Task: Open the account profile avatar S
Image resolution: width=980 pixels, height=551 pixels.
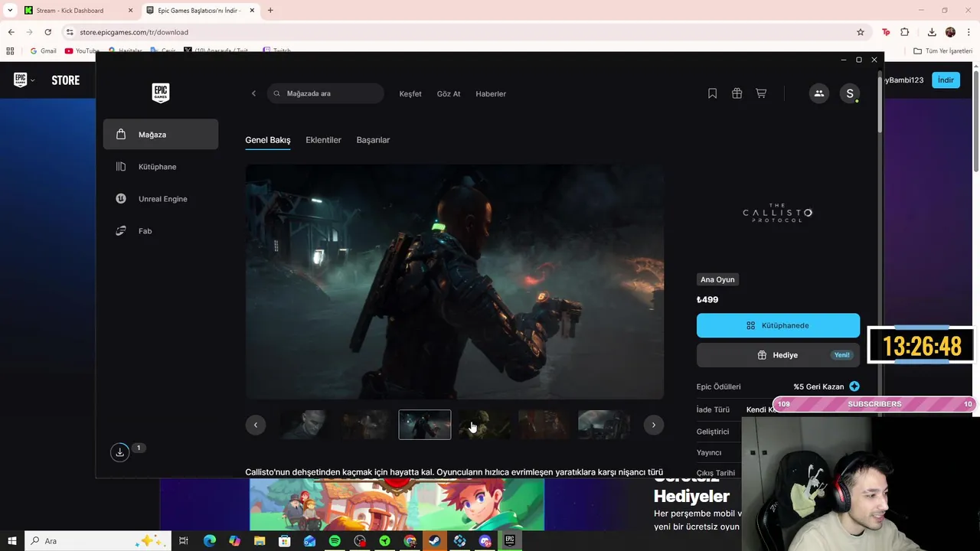Action: [849, 93]
